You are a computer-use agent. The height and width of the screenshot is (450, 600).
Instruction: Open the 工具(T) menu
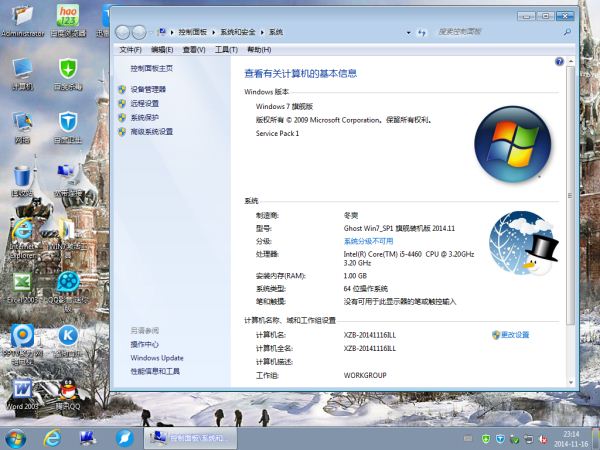tap(226, 50)
